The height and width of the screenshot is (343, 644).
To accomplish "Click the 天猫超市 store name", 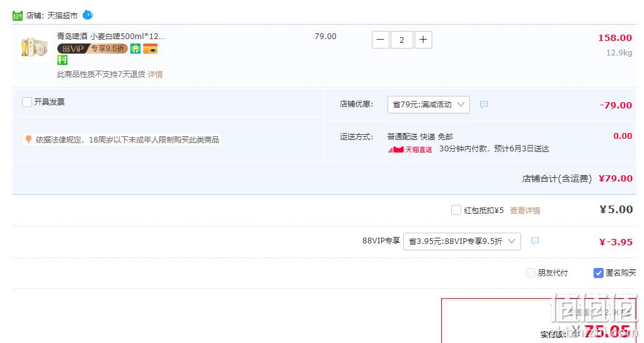I will [x=62, y=16].
